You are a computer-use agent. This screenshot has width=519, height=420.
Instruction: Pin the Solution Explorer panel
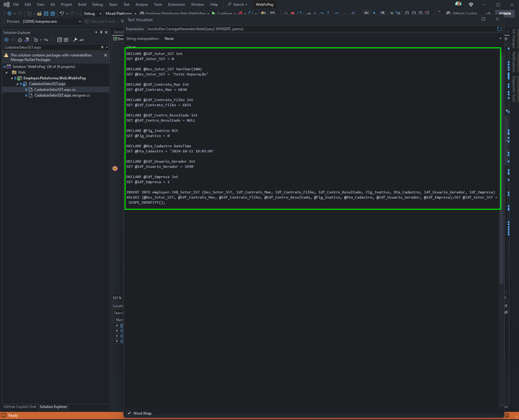(x=101, y=32)
